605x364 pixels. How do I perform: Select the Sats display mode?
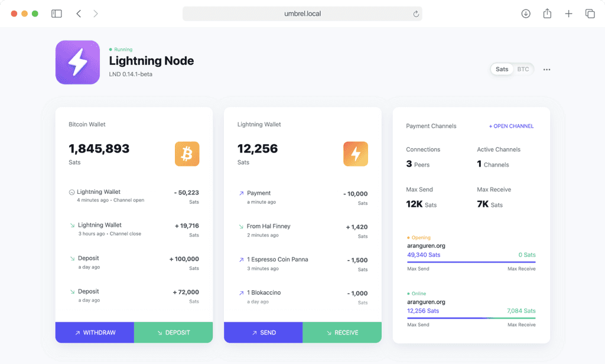pos(502,69)
